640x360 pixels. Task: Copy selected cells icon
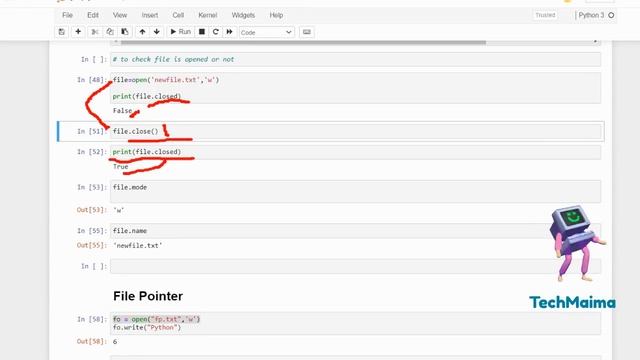click(110, 32)
